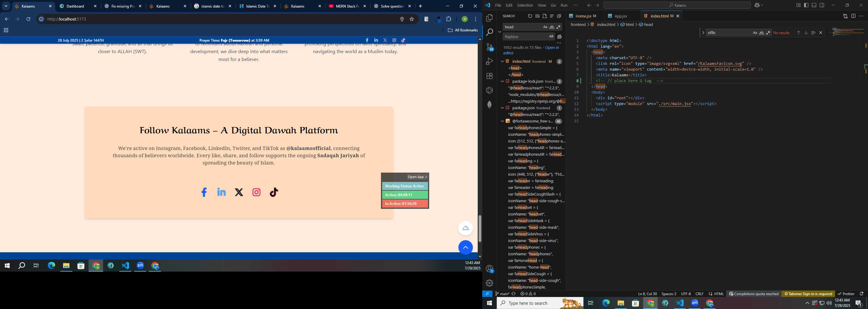Click blue scroll-to-top arrow button
Image resolution: width=868 pixels, height=309 pixels.
[465, 247]
